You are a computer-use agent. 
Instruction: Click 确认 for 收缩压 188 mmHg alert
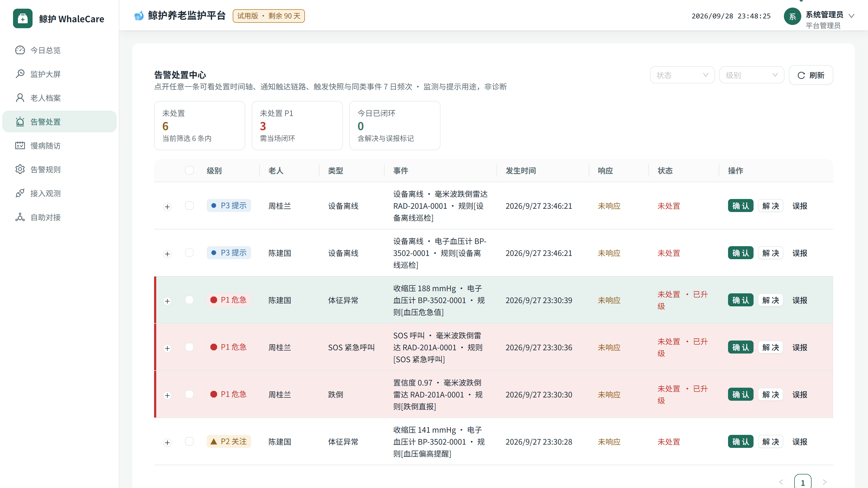[x=741, y=300]
